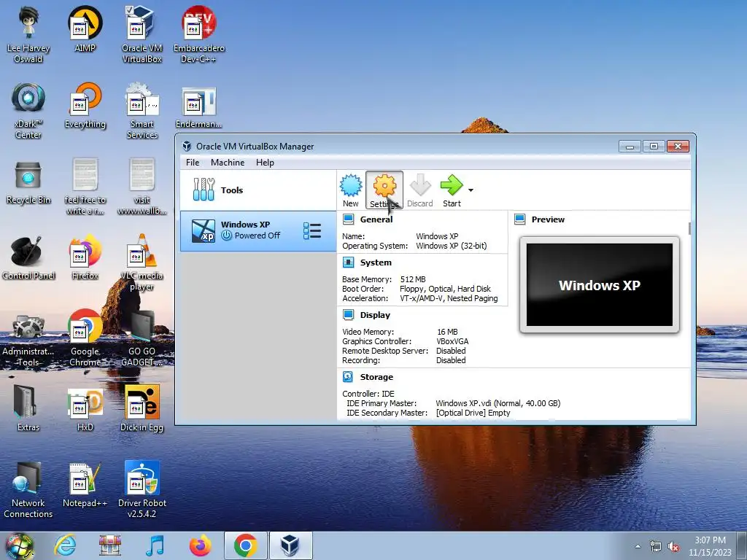Click the Windows XP.vdi storage entry

click(498, 403)
